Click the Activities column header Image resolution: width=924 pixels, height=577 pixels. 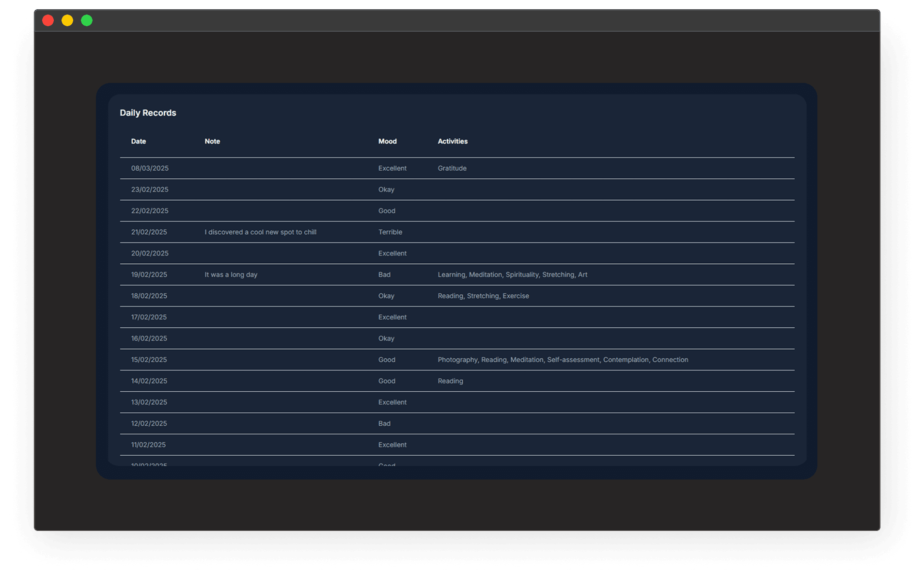[453, 142]
